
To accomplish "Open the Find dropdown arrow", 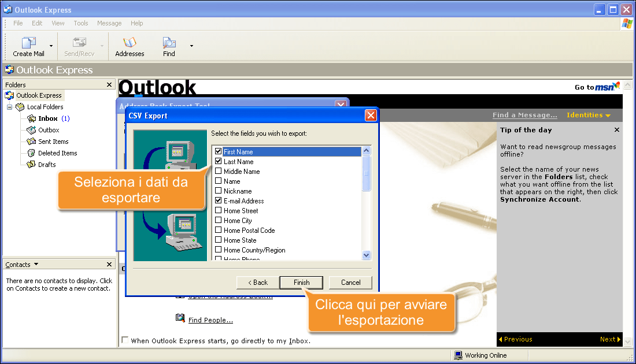I will [191, 46].
